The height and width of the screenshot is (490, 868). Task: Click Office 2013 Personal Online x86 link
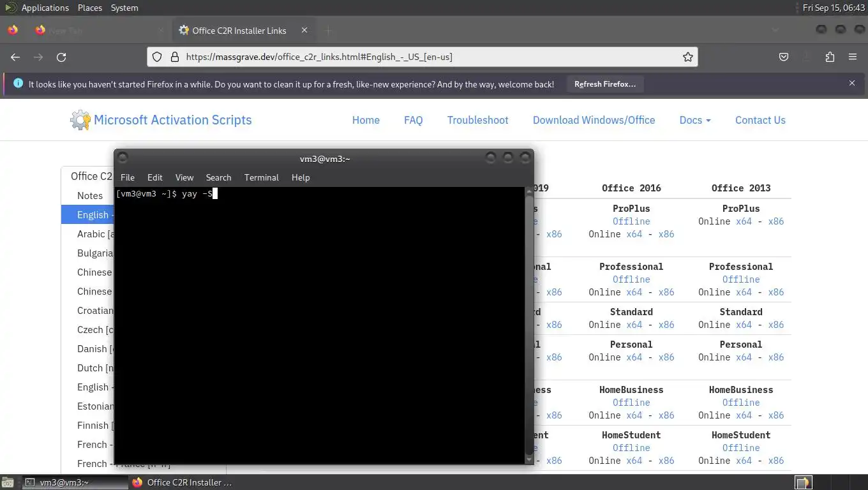[776, 357]
